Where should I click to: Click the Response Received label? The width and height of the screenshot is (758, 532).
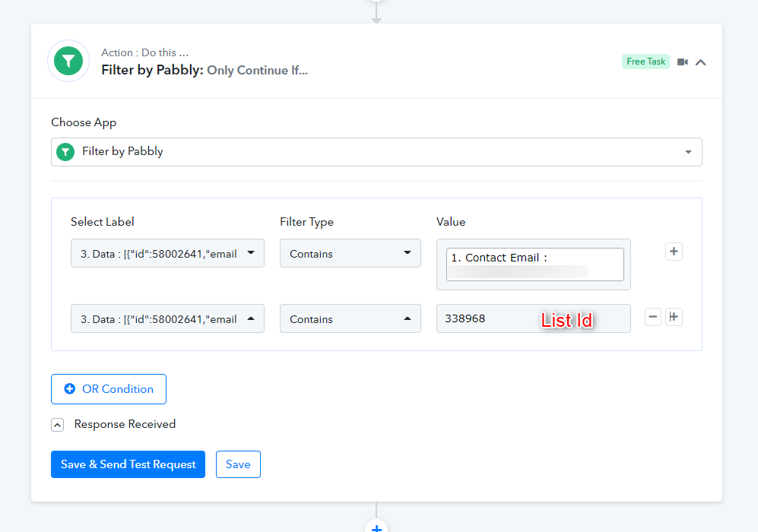[125, 424]
